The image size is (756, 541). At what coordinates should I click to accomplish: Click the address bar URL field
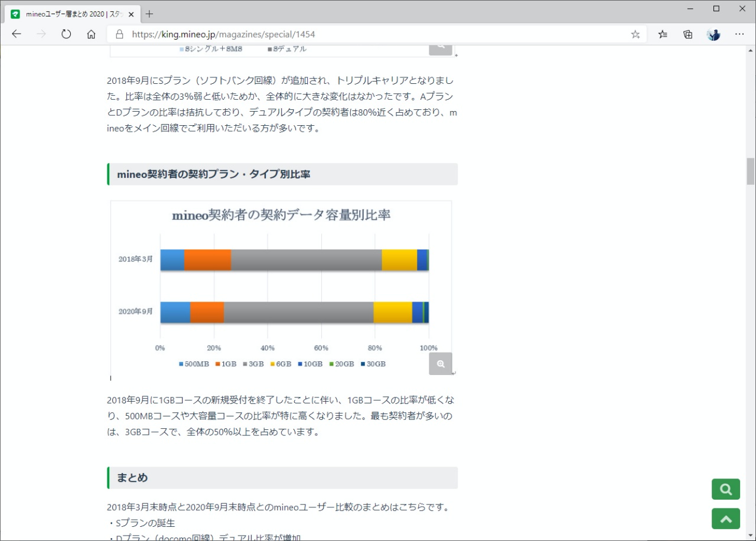[354, 34]
